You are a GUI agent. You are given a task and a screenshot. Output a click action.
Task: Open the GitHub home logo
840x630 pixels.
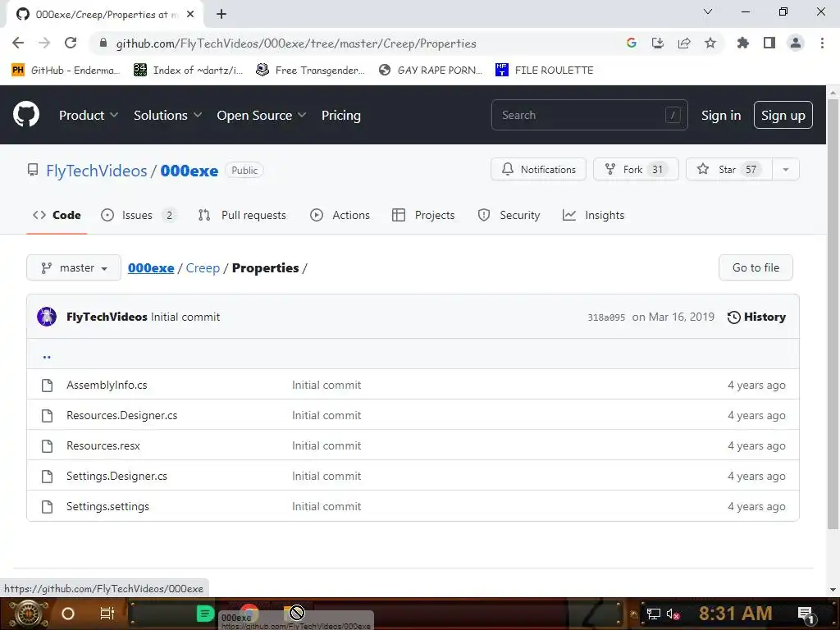click(26, 114)
